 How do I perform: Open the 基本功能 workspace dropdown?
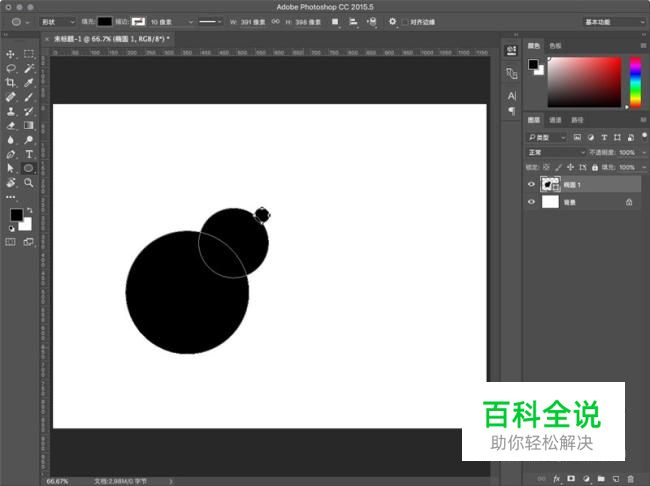(x=613, y=21)
